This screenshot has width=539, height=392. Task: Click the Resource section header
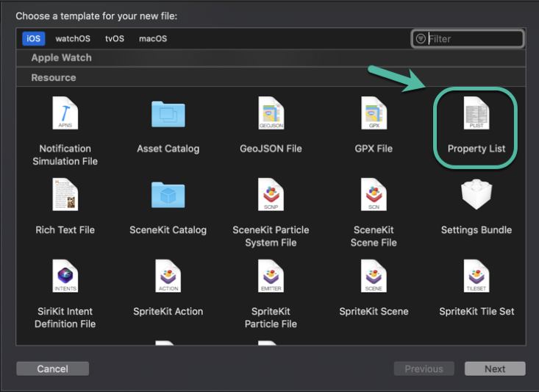[x=271, y=77]
